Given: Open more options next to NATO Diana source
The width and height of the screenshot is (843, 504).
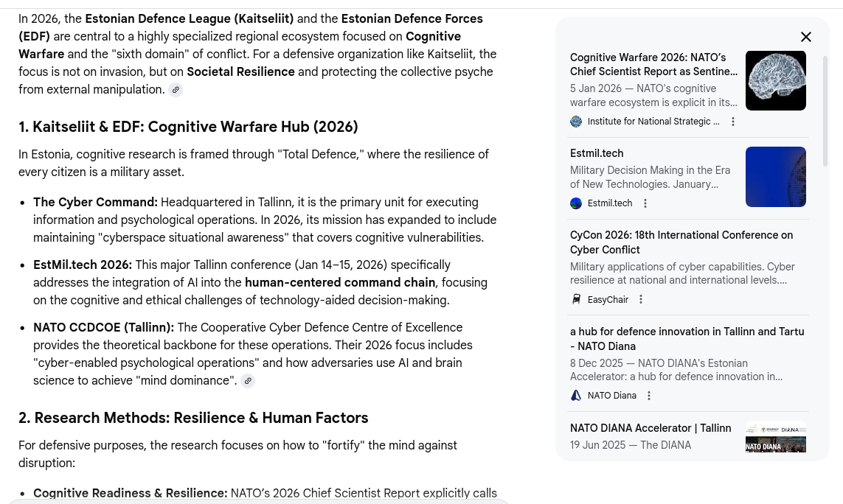Looking at the screenshot, I should click(648, 396).
